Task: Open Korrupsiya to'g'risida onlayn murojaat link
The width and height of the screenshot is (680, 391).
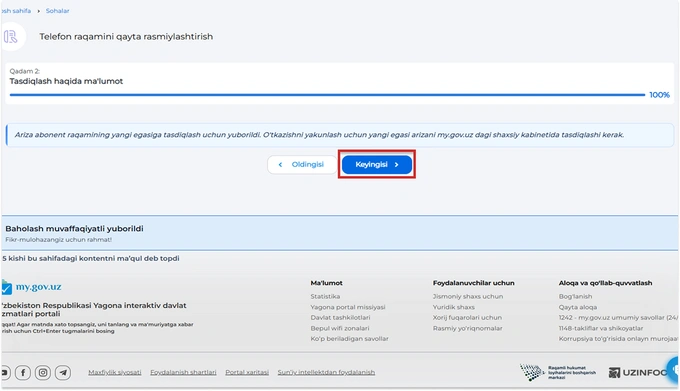Action: (x=618, y=339)
